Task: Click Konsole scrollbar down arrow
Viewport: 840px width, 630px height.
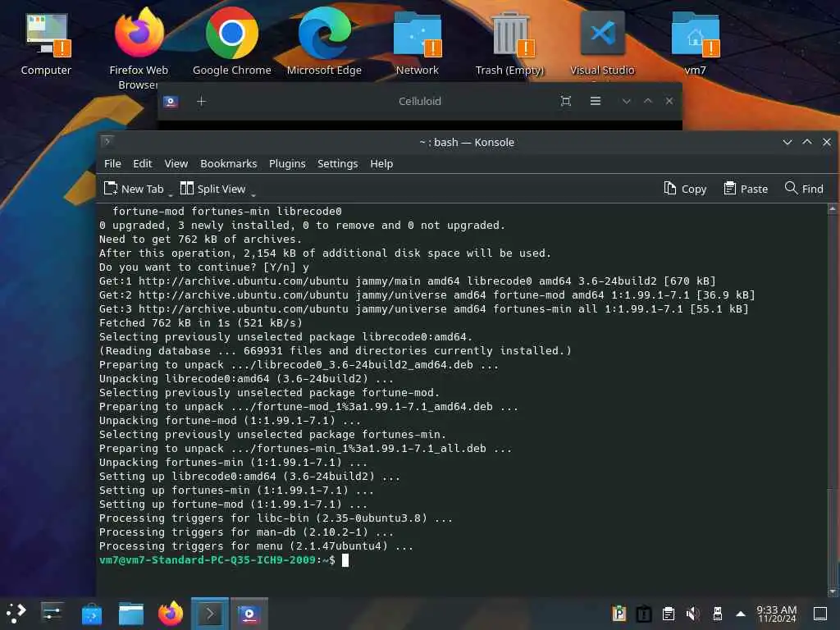Action: [x=832, y=591]
